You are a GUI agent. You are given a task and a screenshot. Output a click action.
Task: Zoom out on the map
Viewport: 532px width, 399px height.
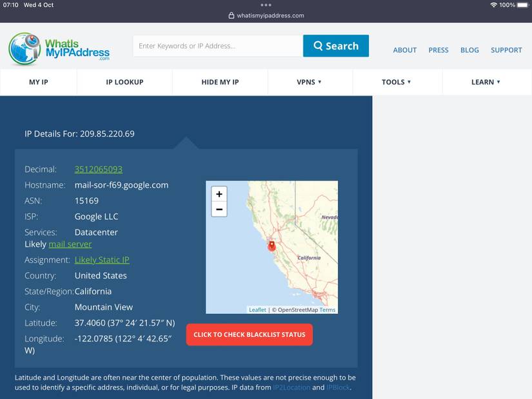click(219, 209)
